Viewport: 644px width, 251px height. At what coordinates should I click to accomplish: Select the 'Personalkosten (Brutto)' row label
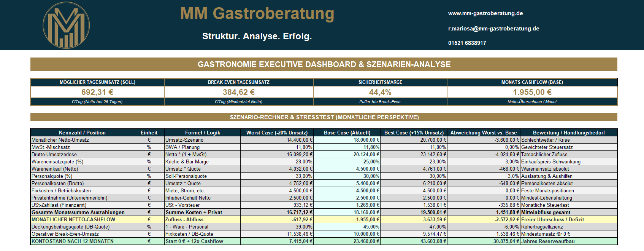(82, 184)
